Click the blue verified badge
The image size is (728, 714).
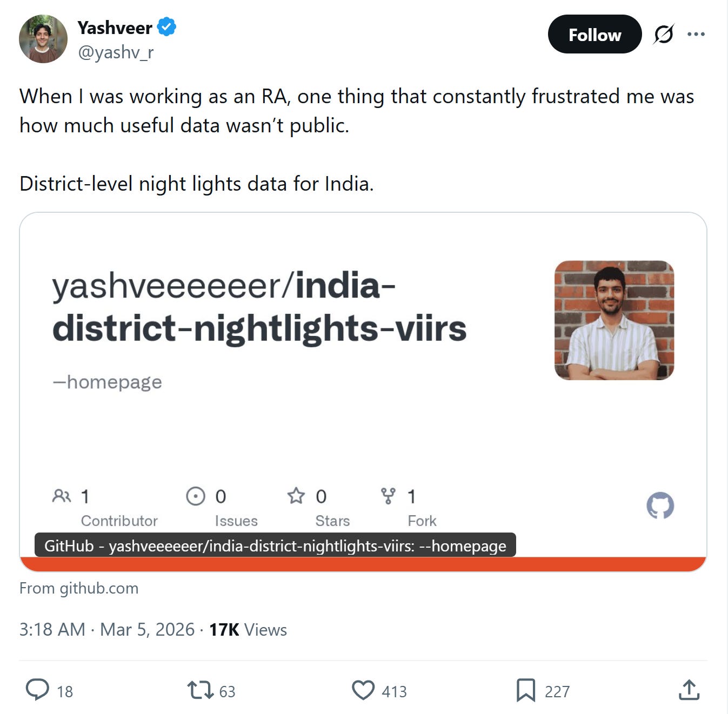[166, 26]
